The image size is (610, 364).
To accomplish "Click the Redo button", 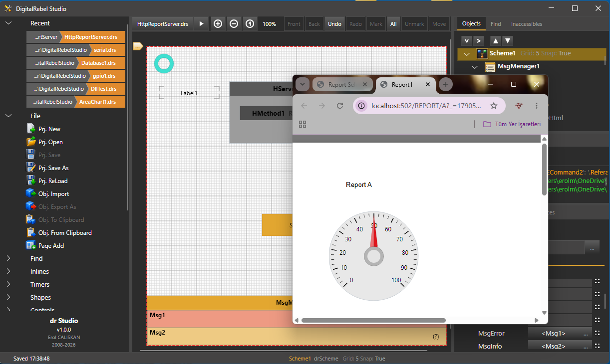I will 355,24.
